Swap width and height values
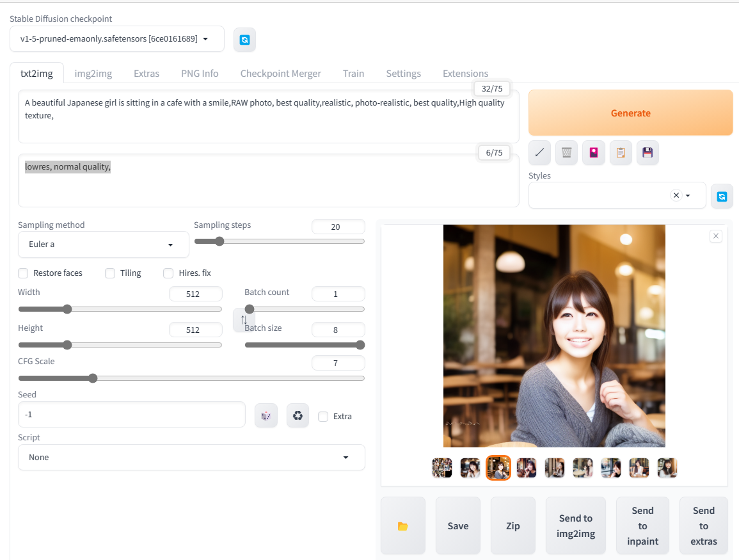 [244, 320]
